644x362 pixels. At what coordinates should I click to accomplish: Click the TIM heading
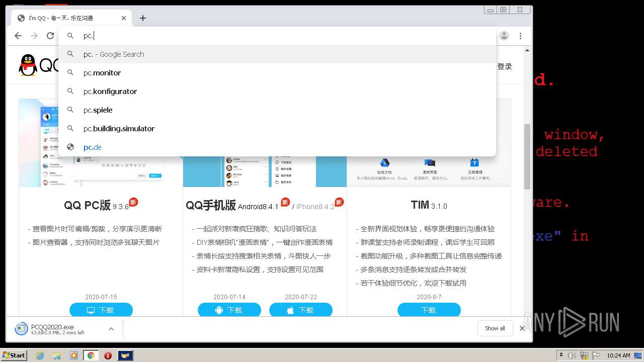(420, 205)
